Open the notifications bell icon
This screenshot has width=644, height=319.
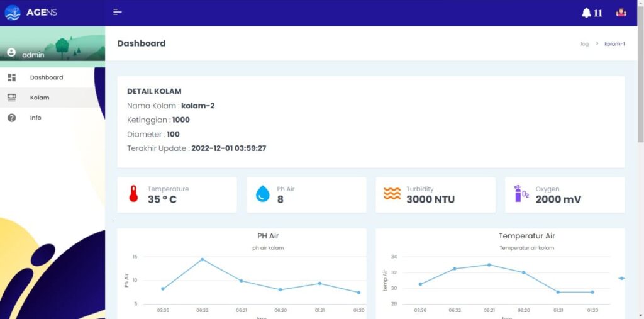(586, 13)
